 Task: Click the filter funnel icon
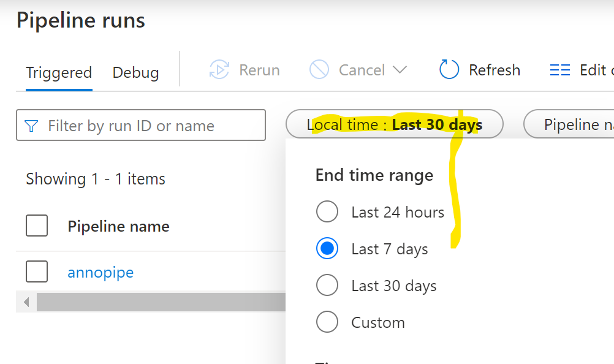[31, 126]
